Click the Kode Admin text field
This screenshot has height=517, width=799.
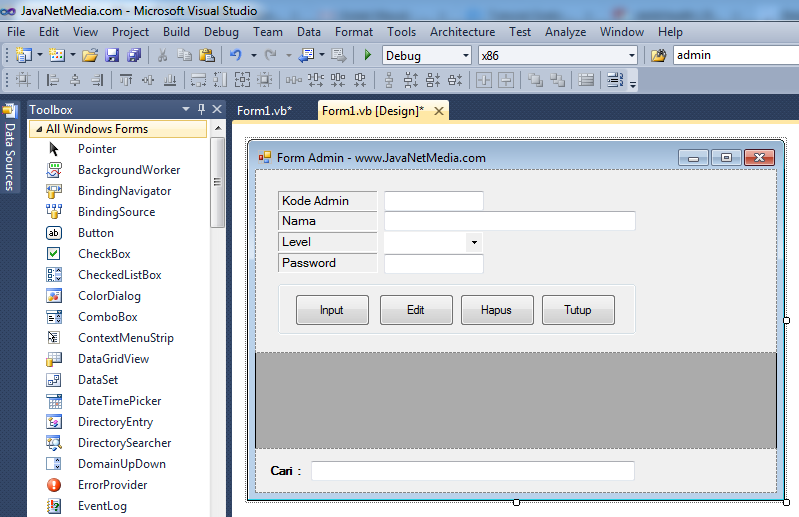tap(434, 201)
